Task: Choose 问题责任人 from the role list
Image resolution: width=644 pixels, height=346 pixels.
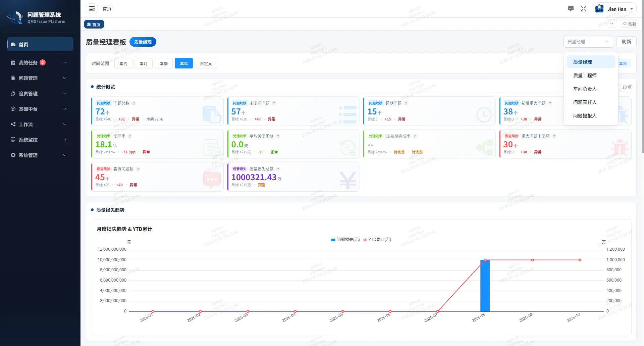Action: 591,102
